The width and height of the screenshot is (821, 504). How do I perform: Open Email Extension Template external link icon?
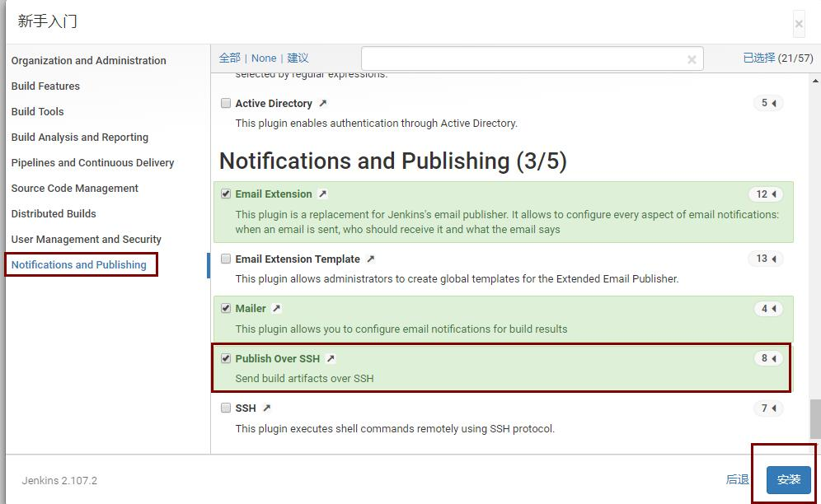click(x=371, y=259)
